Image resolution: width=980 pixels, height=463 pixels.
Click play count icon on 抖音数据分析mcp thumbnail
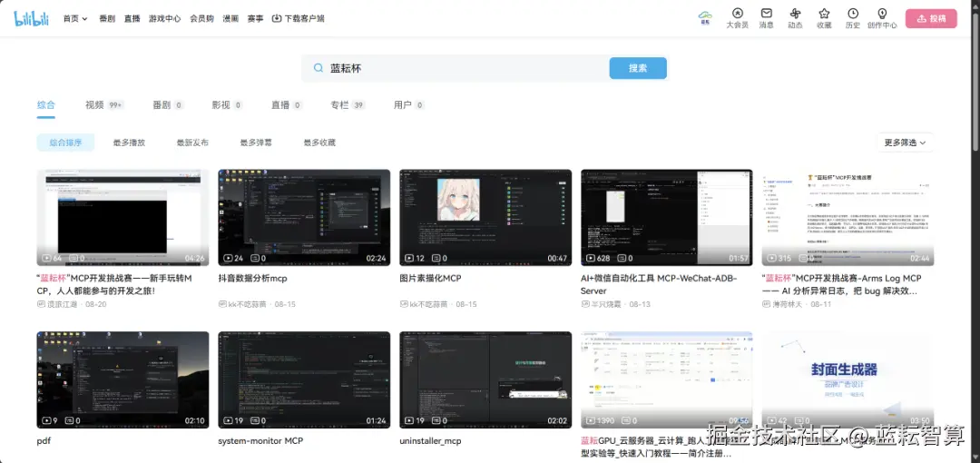[x=228, y=258]
